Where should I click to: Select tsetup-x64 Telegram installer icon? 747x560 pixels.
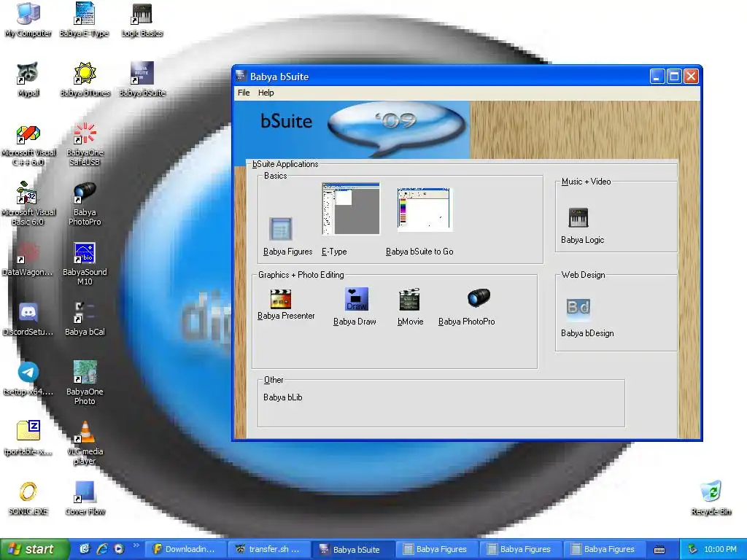[28, 379]
